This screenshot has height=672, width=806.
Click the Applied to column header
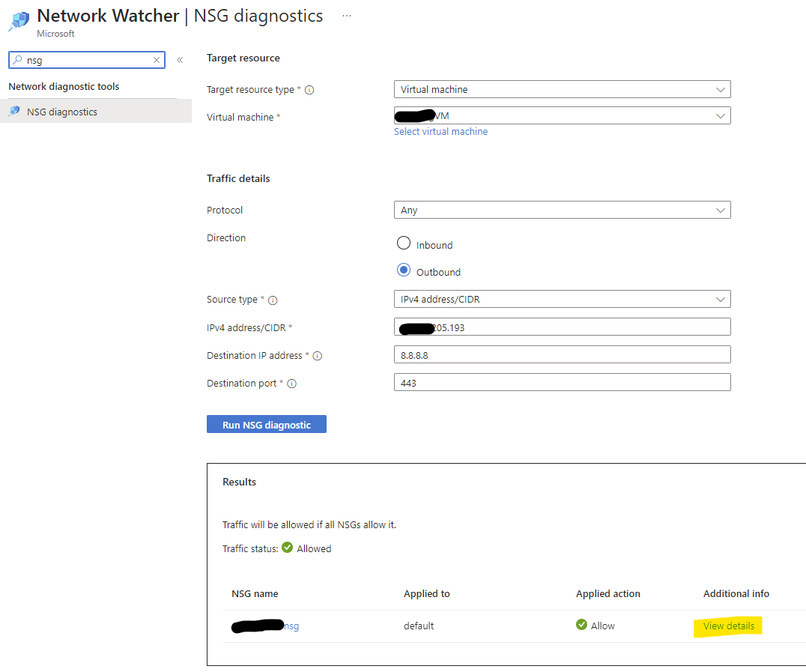[427, 594]
